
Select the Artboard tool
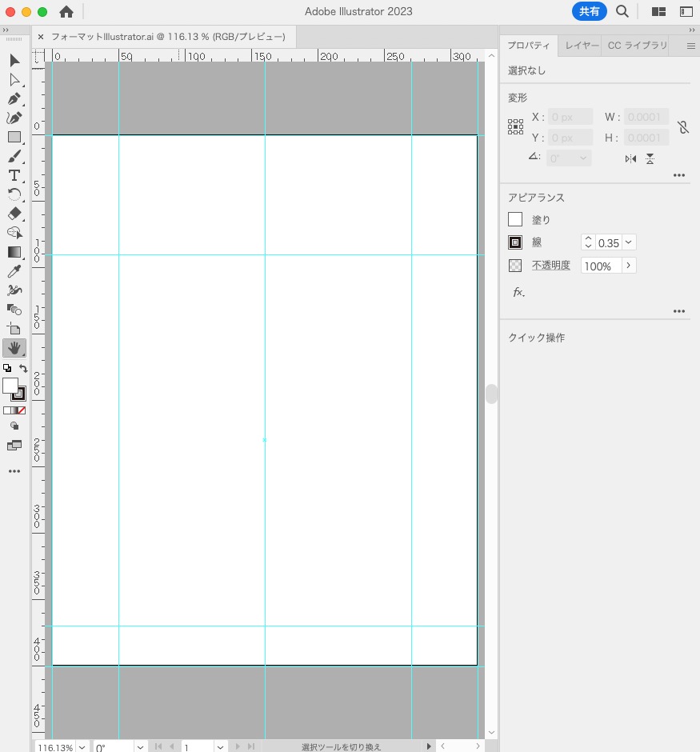14,329
